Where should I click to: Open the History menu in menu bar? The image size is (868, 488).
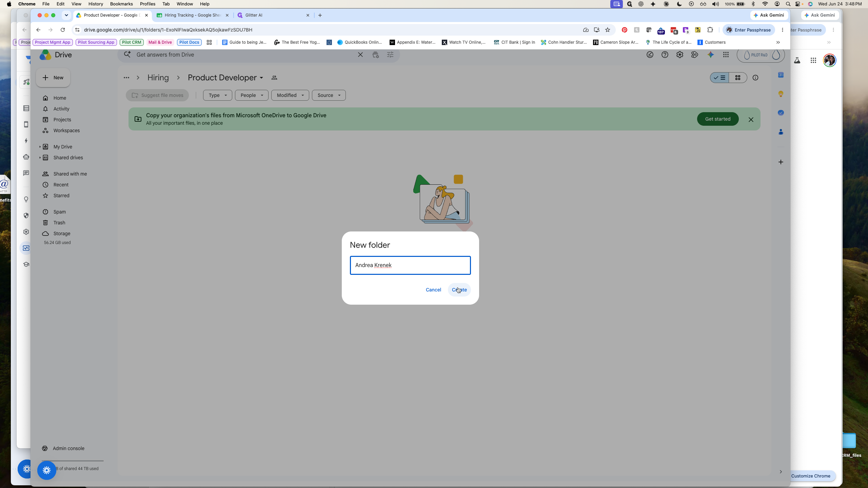tap(96, 4)
